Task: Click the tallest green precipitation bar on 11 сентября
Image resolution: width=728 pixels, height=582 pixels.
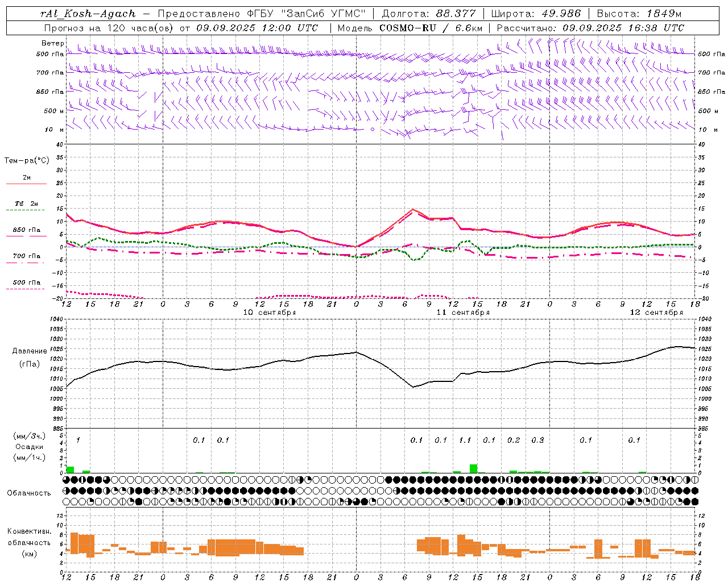Action: (x=473, y=468)
